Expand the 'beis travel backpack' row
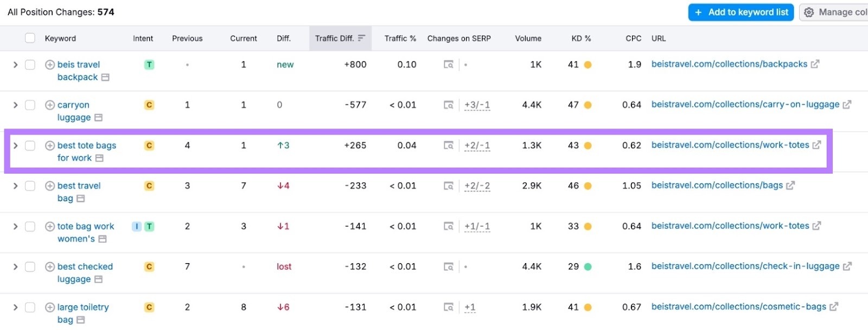 pos(15,65)
